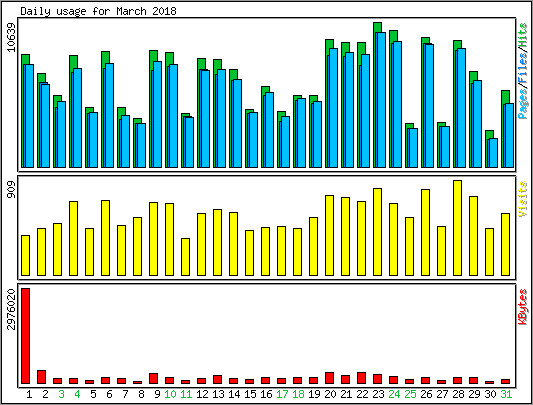Viewport: 533px width, 405px height.
Task: Select day label 5 on the axis
Action: pyautogui.click(x=93, y=394)
